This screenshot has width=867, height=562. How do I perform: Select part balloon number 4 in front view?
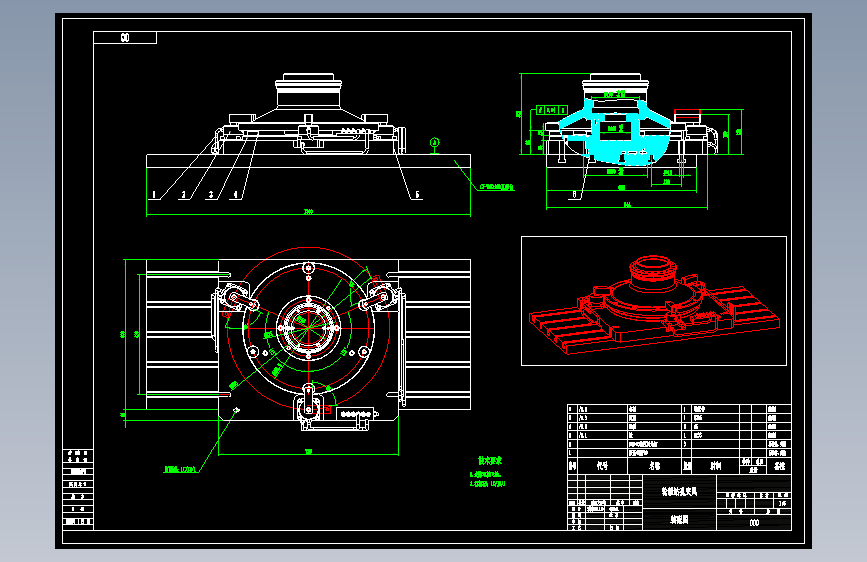(236, 194)
